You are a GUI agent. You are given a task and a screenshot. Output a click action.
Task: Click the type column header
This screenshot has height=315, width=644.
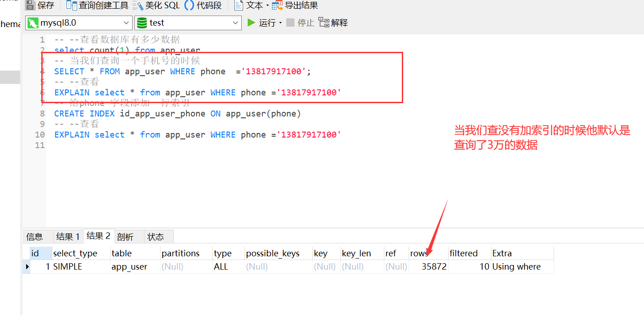click(x=228, y=253)
